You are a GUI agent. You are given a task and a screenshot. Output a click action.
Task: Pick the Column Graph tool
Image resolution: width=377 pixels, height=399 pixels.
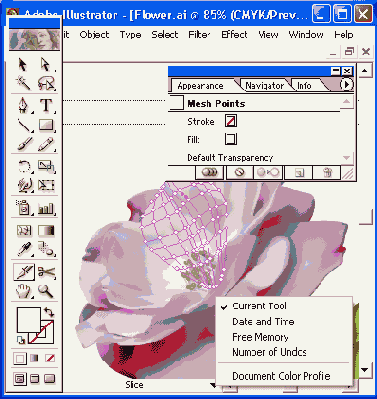tap(46, 208)
